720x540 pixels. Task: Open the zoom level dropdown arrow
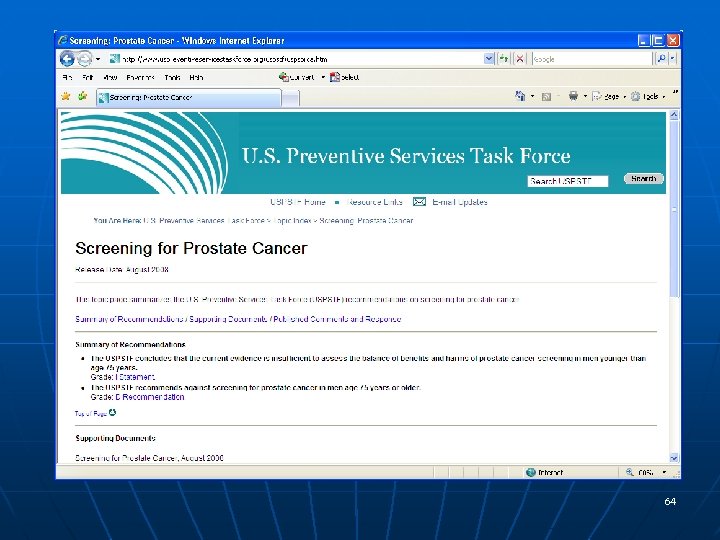click(664, 472)
